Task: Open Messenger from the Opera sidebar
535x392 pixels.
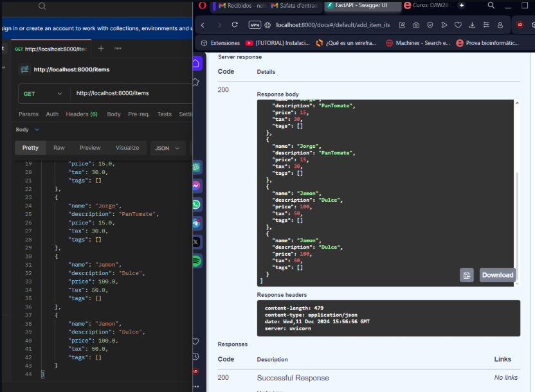Action: (196, 186)
